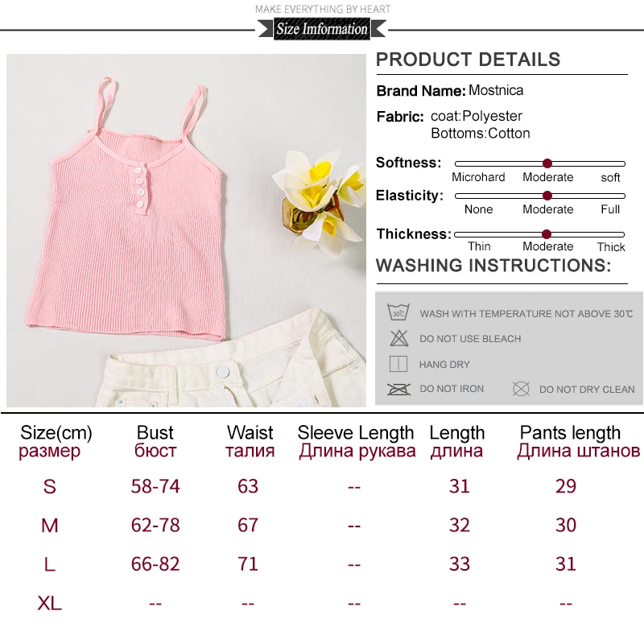644x644 pixels.
Task: Click the do not bleach triangle icon
Action: (398, 338)
